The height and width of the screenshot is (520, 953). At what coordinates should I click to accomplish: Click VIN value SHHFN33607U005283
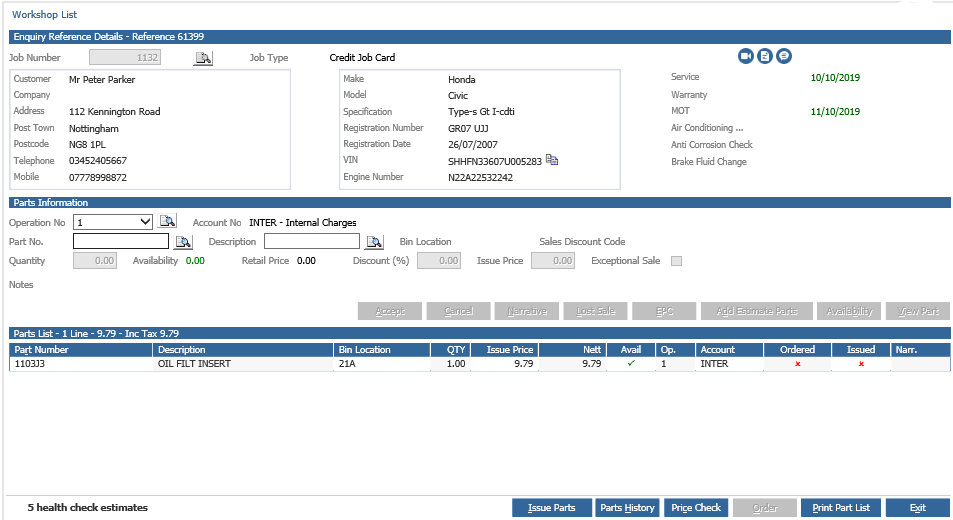495,162
